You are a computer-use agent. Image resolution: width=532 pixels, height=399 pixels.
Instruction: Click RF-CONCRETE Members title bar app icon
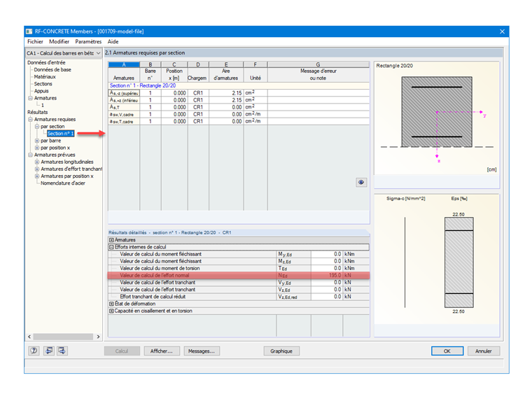(x=29, y=31)
